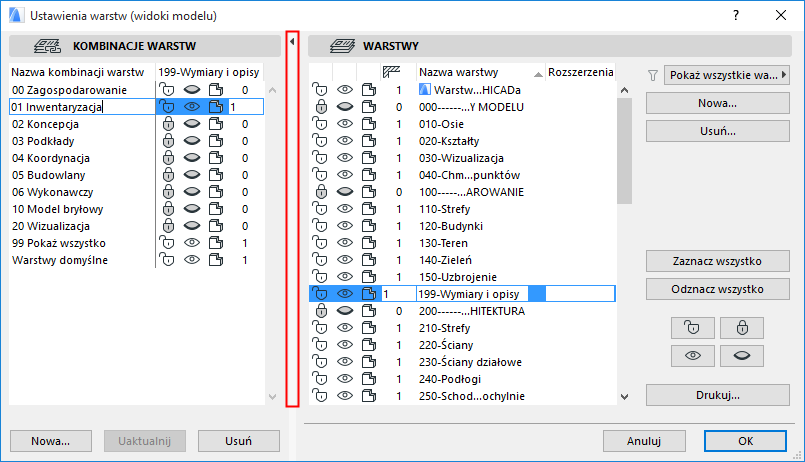Click the unlock layers button

click(x=693, y=328)
